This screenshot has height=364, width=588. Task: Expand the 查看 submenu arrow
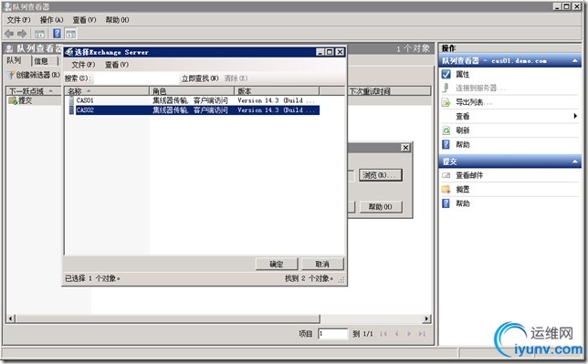click(575, 116)
